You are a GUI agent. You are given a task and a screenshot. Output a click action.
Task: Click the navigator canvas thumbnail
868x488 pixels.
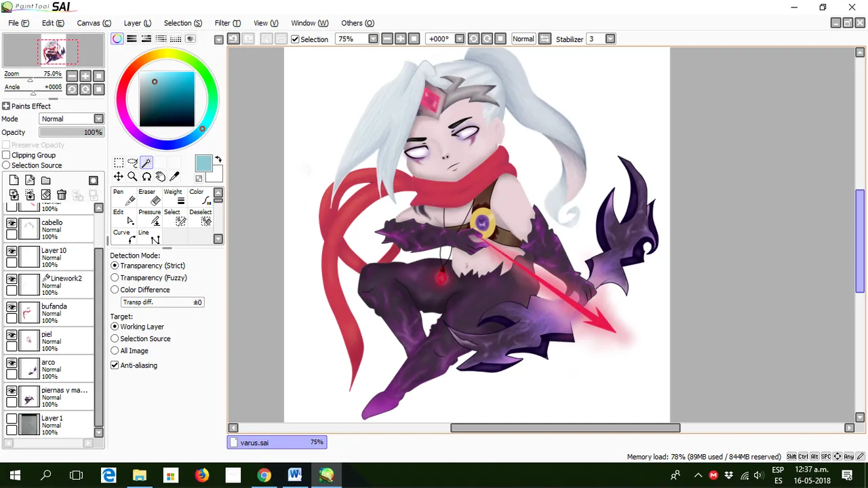[54, 52]
